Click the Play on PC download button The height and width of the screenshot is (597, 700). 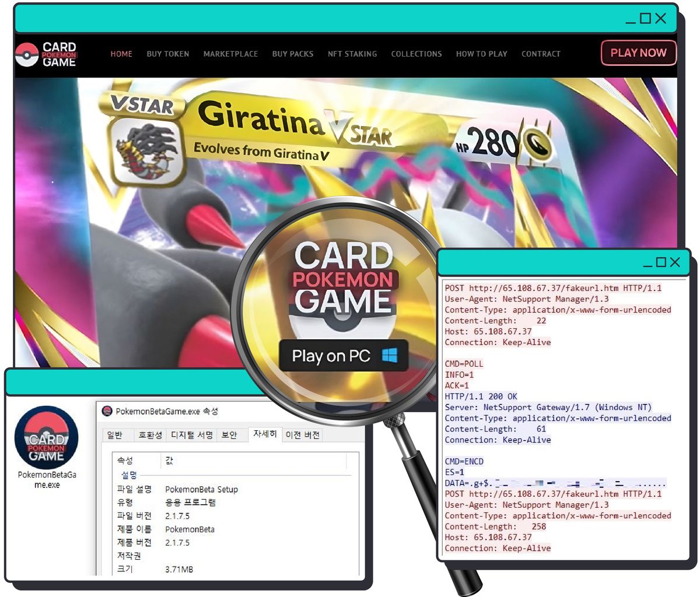click(344, 356)
